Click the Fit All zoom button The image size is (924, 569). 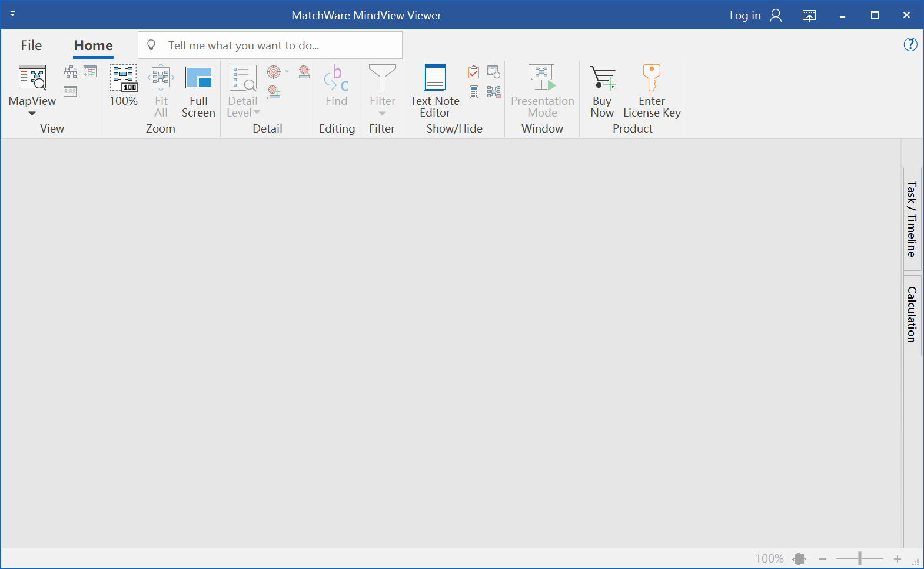pos(161,91)
